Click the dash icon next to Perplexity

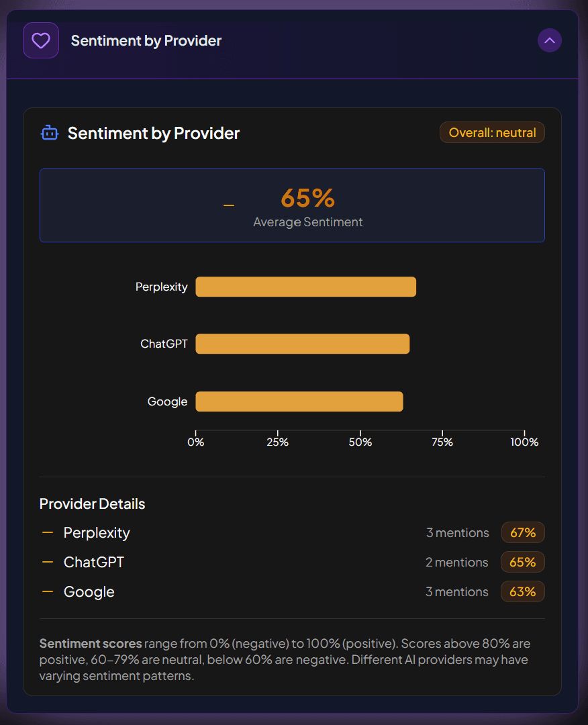pos(48,532)
